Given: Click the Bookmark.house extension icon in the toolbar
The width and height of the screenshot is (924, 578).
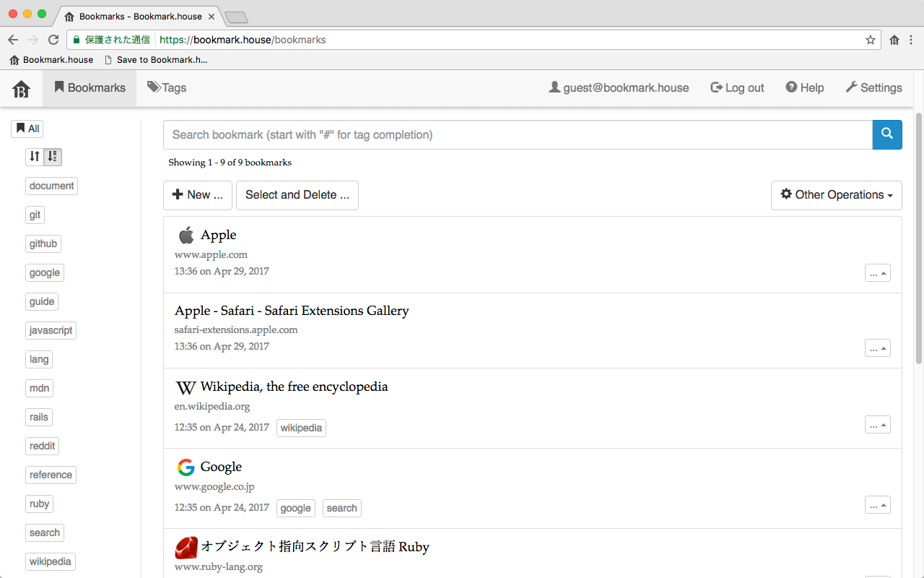Looking at the screenshot, I should [894, 40].
